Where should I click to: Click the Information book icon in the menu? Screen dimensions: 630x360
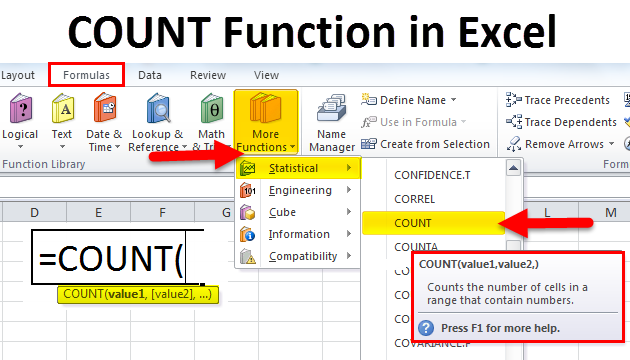tap(248, 234)
